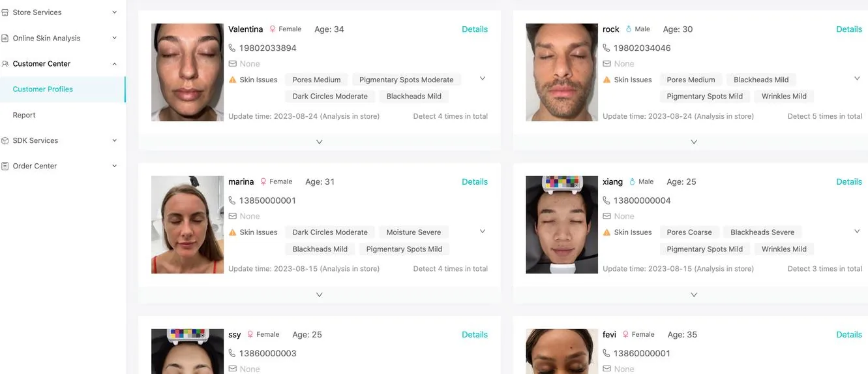868x374 pixels.
Task: Expand the SDK Services menu
Action: click(115, 140)
